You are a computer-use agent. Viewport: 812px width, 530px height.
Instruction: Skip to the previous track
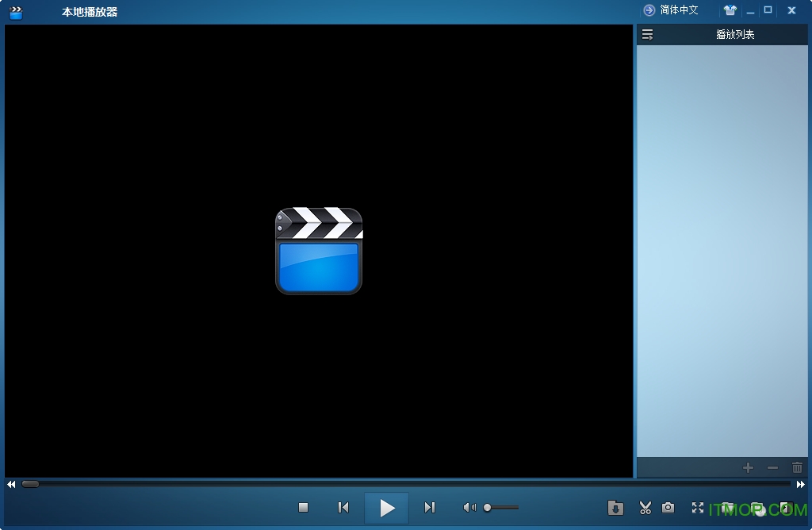(x=343, y=508)
